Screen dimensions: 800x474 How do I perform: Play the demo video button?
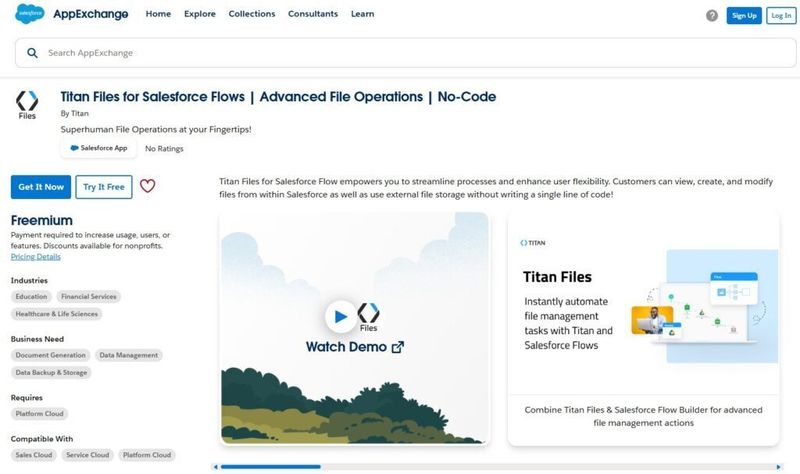(340, 316)
